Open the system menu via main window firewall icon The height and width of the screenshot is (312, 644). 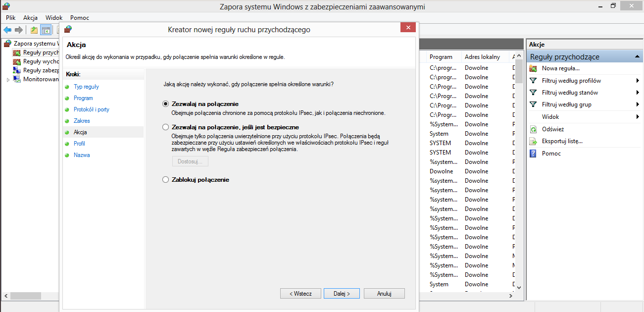[6, 6]
